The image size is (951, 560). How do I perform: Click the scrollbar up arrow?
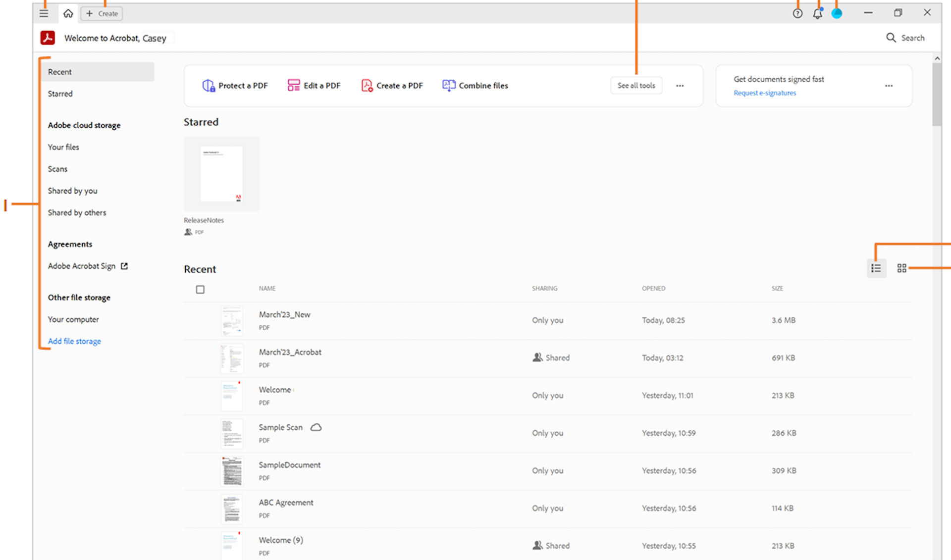coord(937,58)
